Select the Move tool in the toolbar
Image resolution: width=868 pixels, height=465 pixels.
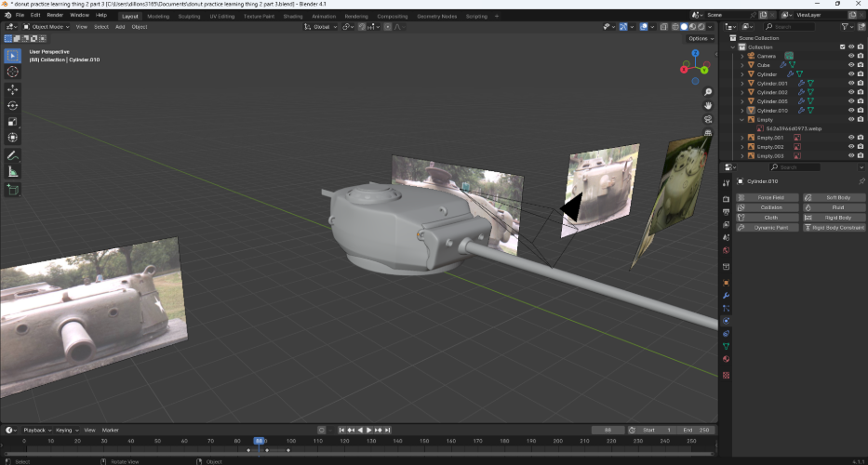pyautogui.click(x=13, y=89)
